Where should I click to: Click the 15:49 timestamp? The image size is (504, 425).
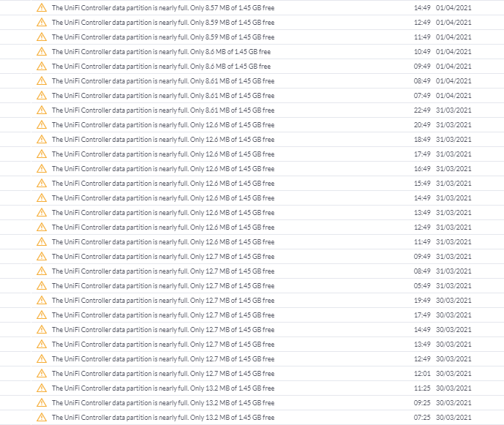point(422,183)
